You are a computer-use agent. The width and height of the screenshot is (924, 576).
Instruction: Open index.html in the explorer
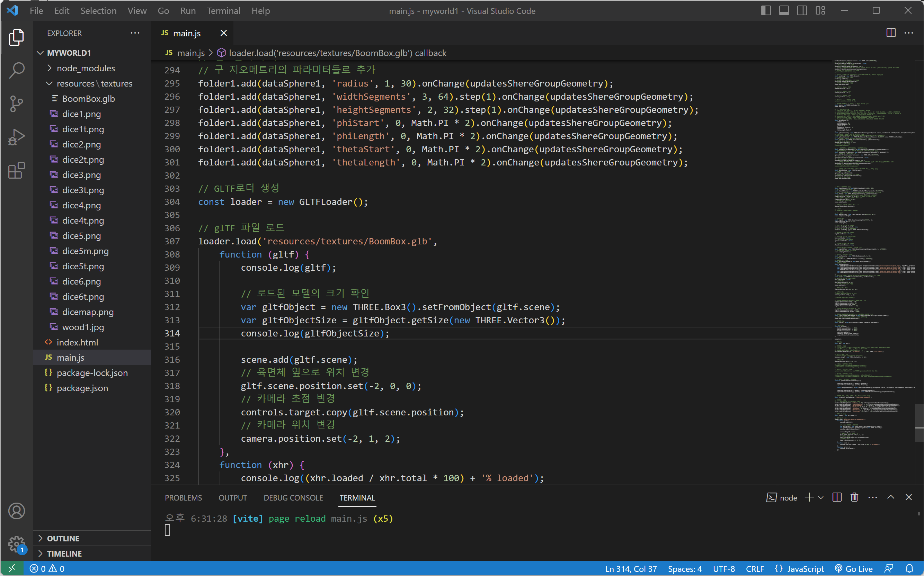tap(77, 342)
